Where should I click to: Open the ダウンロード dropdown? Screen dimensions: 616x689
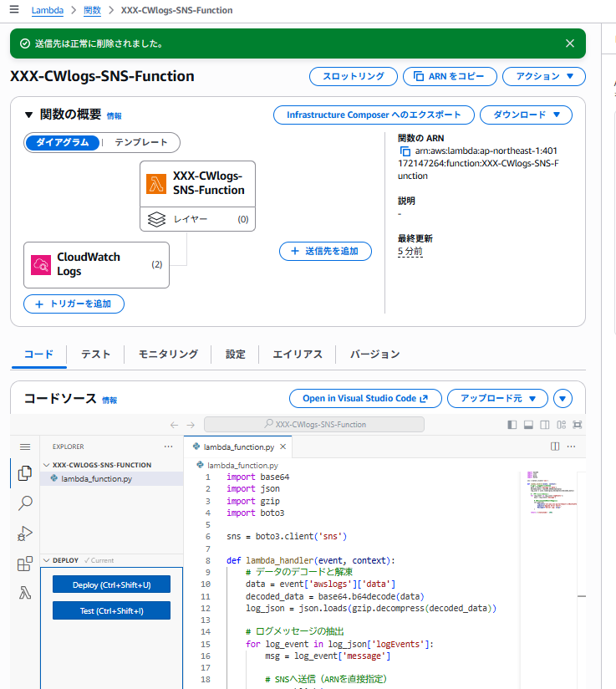tap(526, 115)
